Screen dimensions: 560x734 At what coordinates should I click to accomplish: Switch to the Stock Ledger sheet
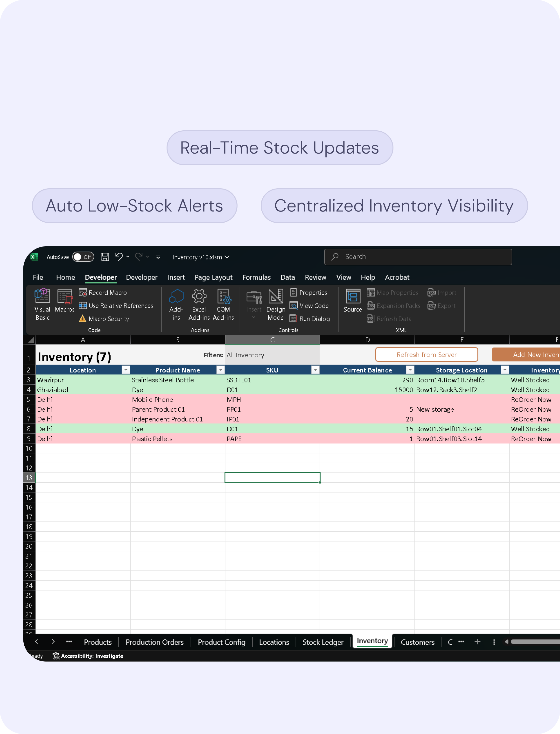(322, 642)
